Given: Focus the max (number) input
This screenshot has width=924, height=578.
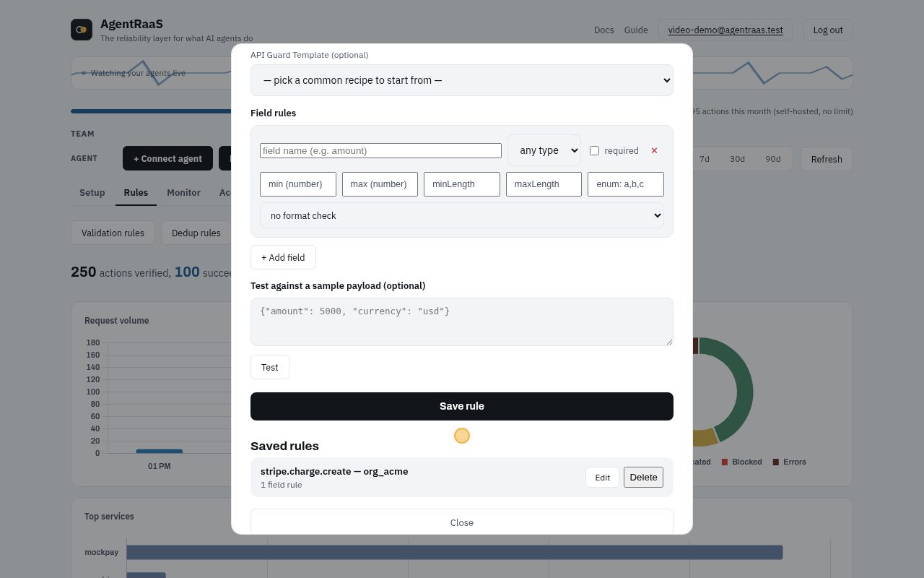Looking at the screenshot, I should click(x=380, y=184).
